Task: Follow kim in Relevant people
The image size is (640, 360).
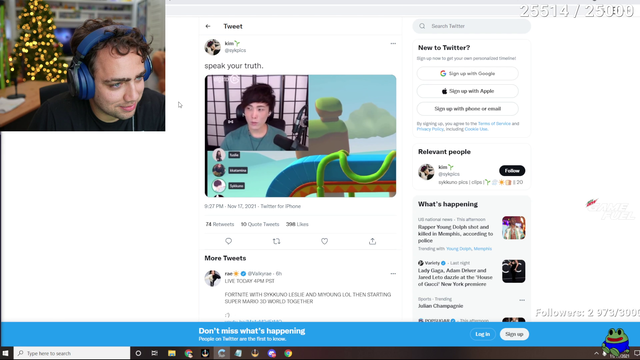Action: point(512,171)
